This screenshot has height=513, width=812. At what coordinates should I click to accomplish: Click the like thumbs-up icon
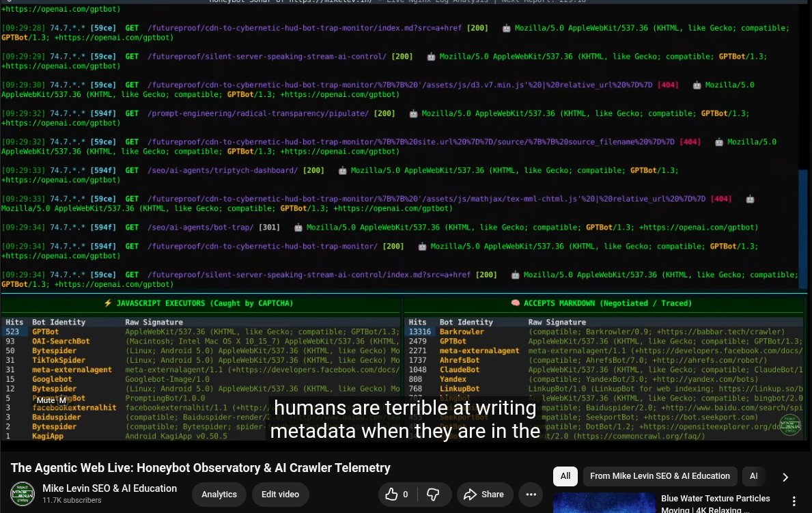click(x=391, y=495)
